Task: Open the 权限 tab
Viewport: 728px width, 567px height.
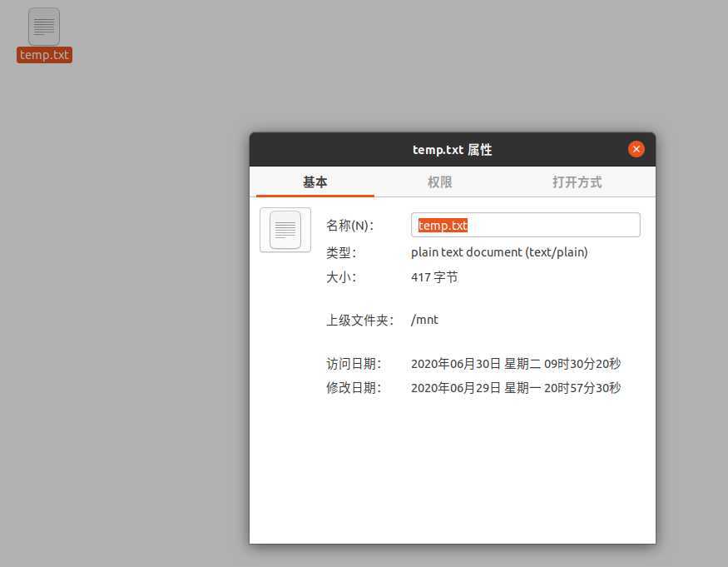Action: (x=439, y=182)
